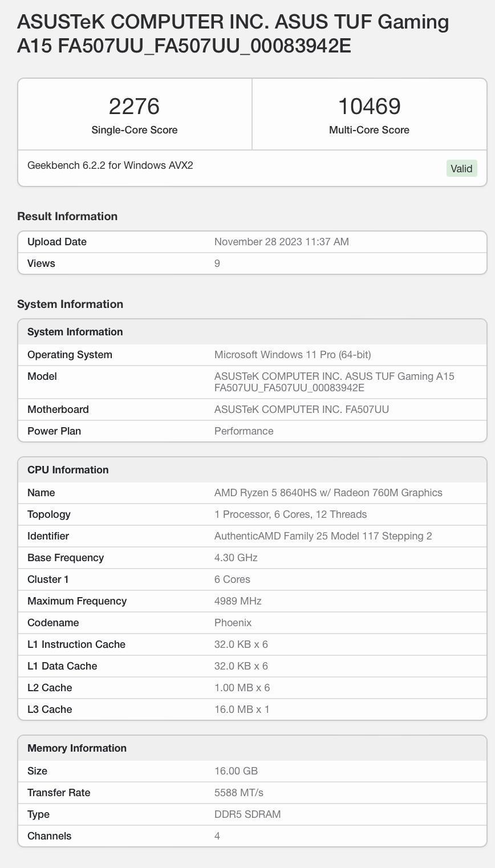Click the L2 Cache label
The height and width of the screenshot is (868, 495).
(50, 688)
